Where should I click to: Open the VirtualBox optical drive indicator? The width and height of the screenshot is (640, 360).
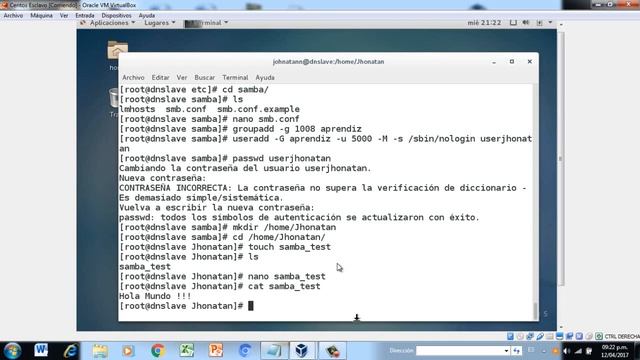pos(520,336)
